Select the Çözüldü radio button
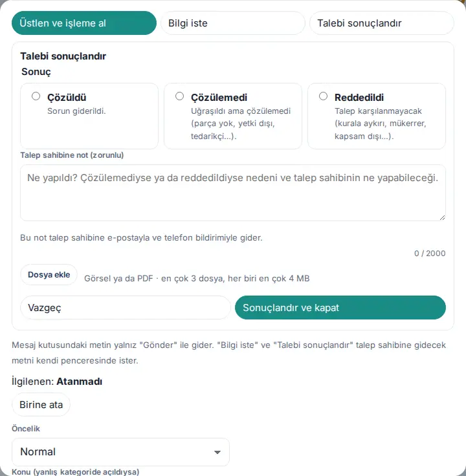 (x=36, y=96)
